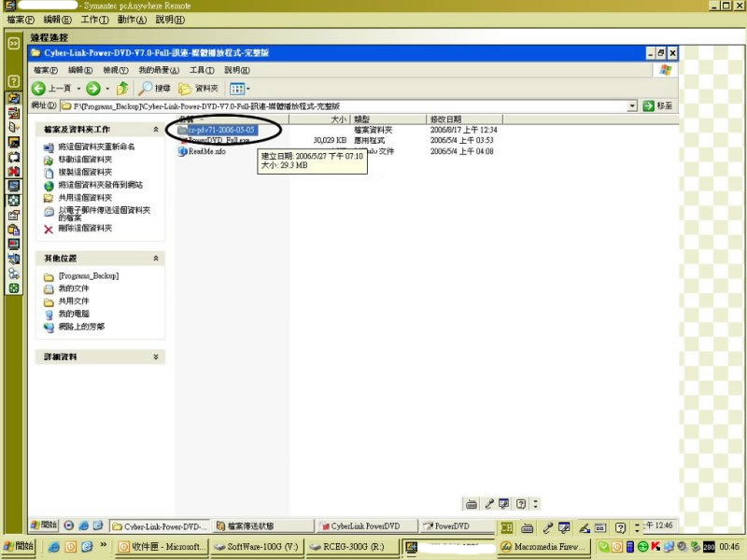Open [Programs_Backup] under 其他位置
The width and height of the screenshot is (747, 560).
pyautogui.click(x=89, y=276)
